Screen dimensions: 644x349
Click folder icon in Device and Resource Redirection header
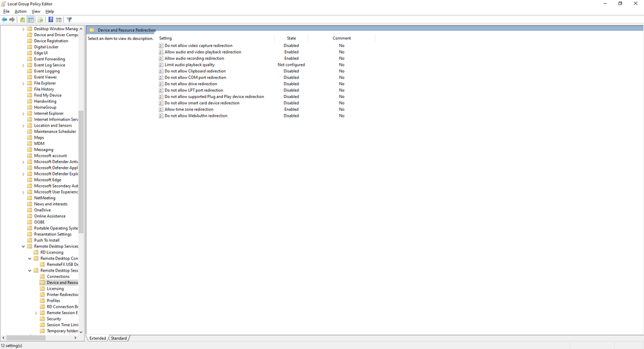(92, 30)
